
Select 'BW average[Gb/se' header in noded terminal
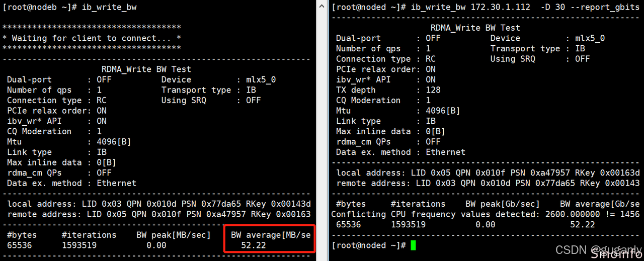[600, 204]
